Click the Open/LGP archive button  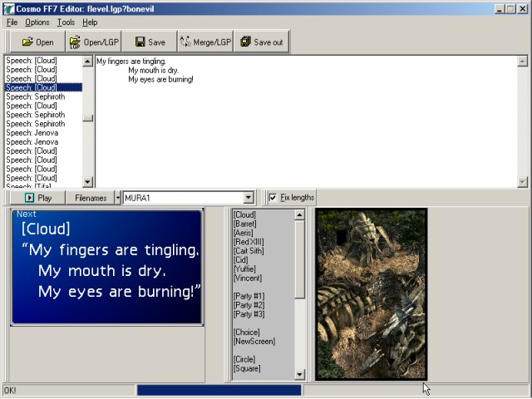click(x=94, y=42)
